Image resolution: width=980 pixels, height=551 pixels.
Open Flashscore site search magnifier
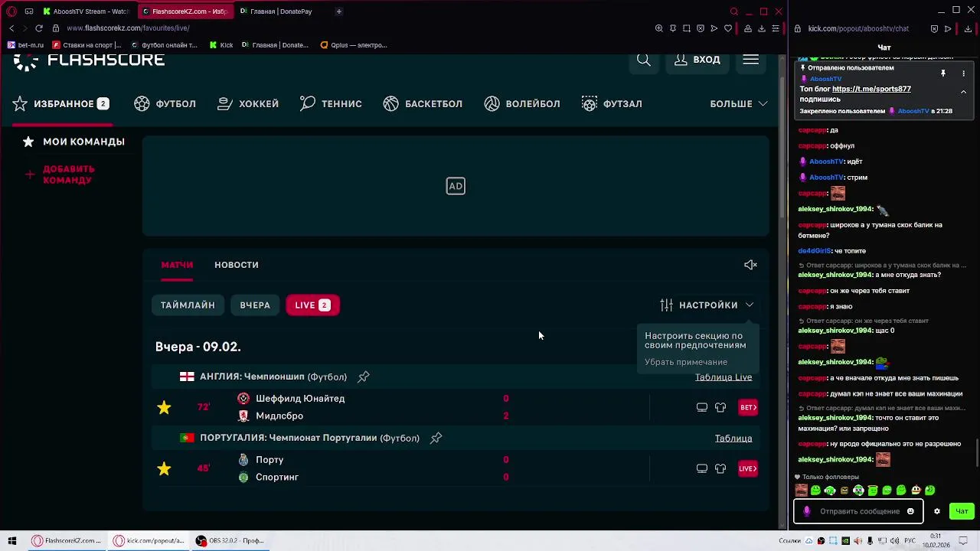pos(644,60)
